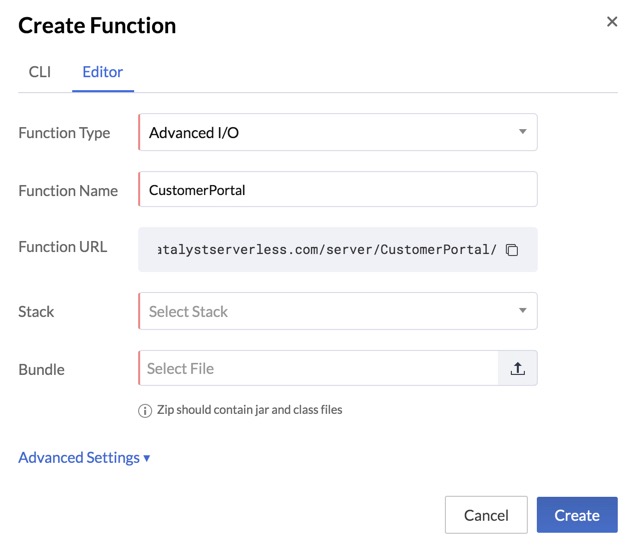This screenshot has width=635, height=552.
Task: Click the Function Name input field
Action: point(338,189)
